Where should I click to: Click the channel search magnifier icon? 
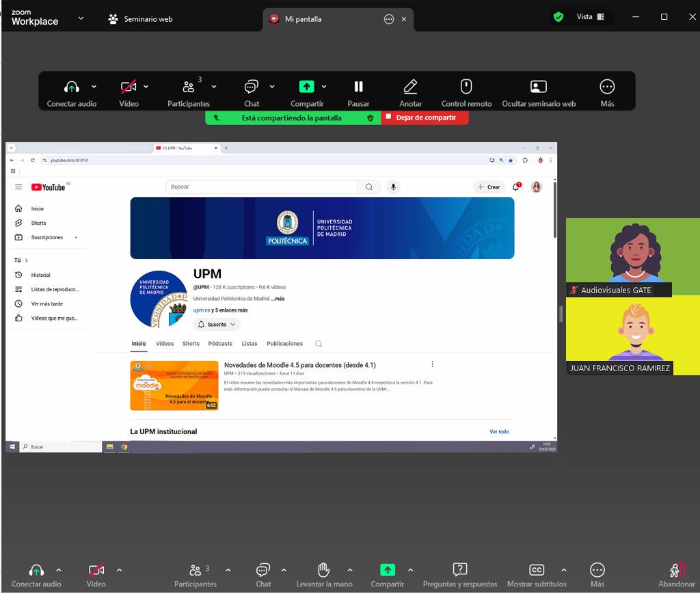point(319,344)
